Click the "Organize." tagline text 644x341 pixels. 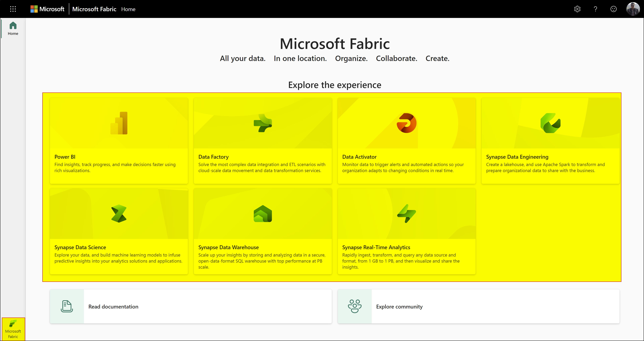(351, 58)
